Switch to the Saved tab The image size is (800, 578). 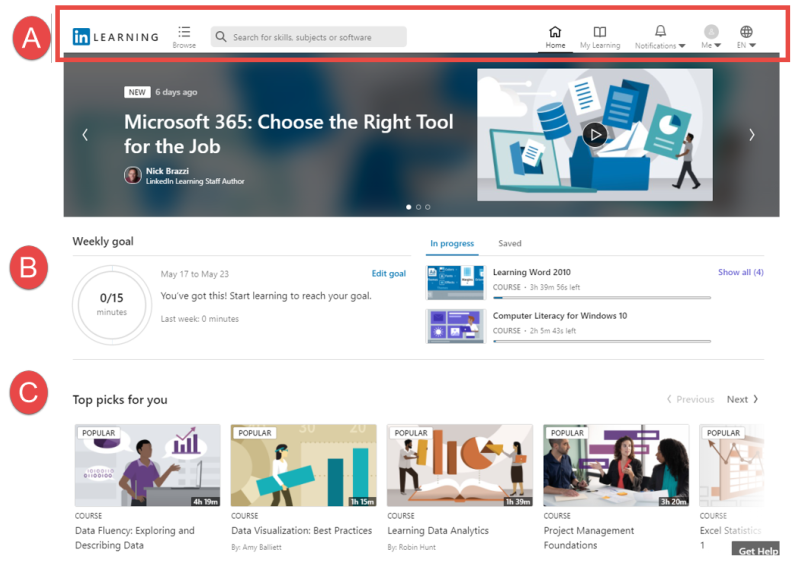click(509, 243)
